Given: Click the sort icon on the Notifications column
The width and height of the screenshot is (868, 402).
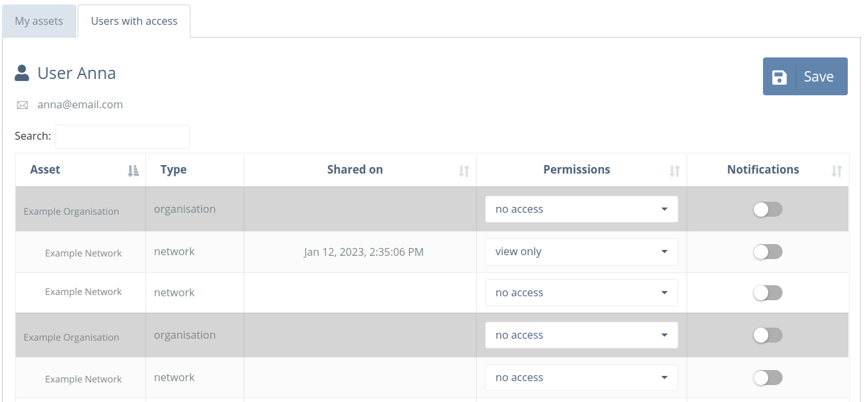Looking at the screenshot, I should point(837,170).
